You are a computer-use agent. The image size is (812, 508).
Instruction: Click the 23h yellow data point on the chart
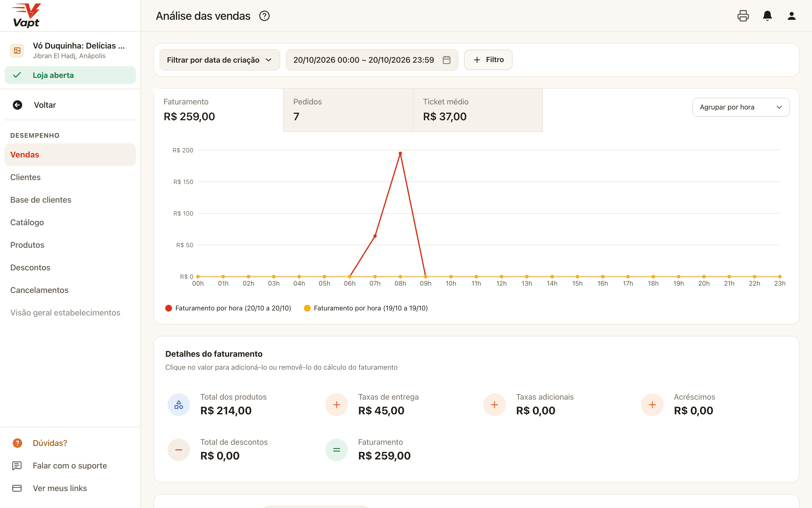780,277
